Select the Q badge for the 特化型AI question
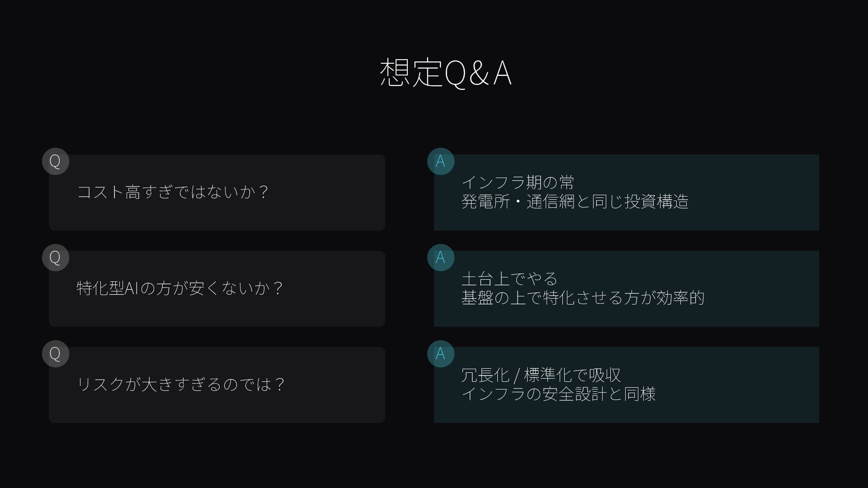This screenshot has height=488, width=868. [x=55, y=258]
